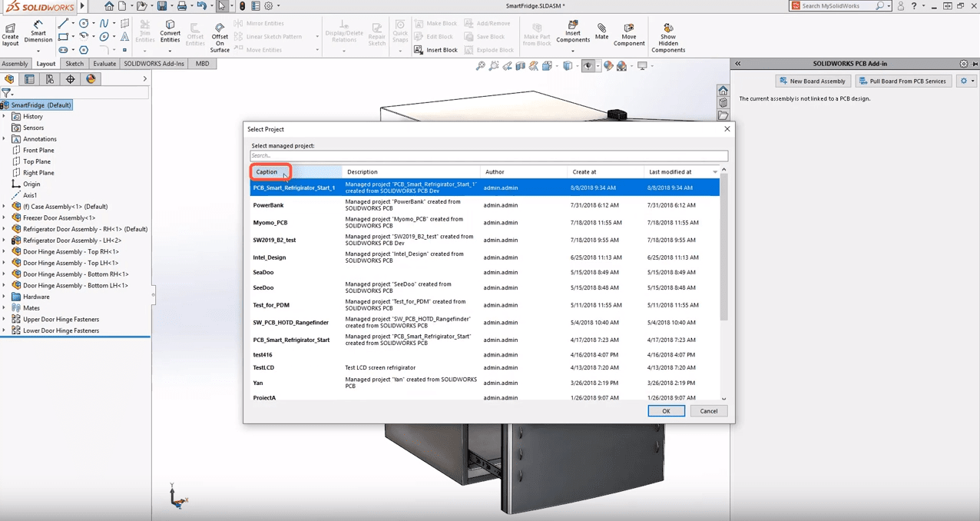
Task: Click Offset On Surface tool
Action: pyautogui.click(x=220, y=37)
